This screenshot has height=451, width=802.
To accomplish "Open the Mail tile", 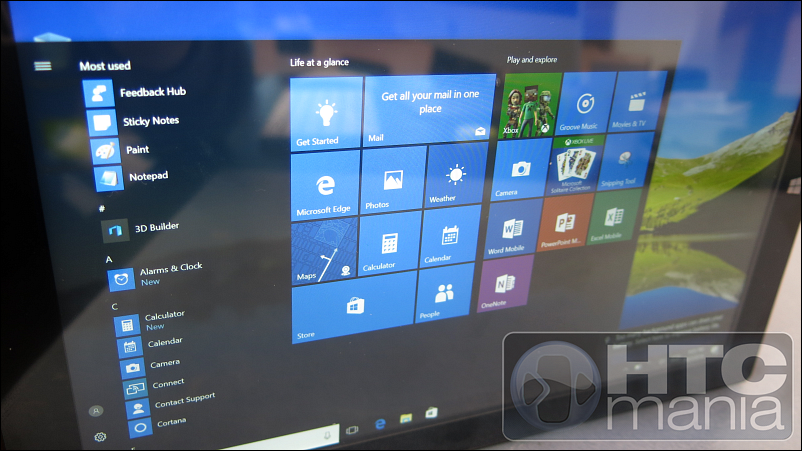I will click(x=430, y=110).
